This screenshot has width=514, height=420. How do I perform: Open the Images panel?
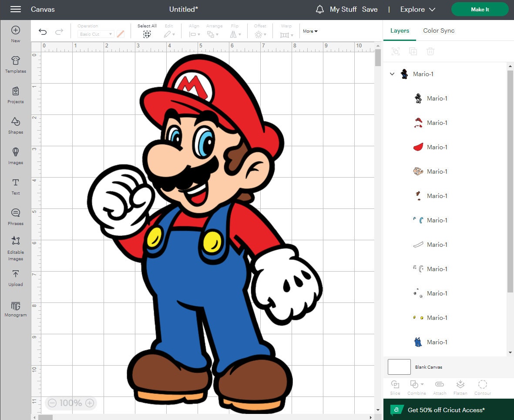point(15,157)
